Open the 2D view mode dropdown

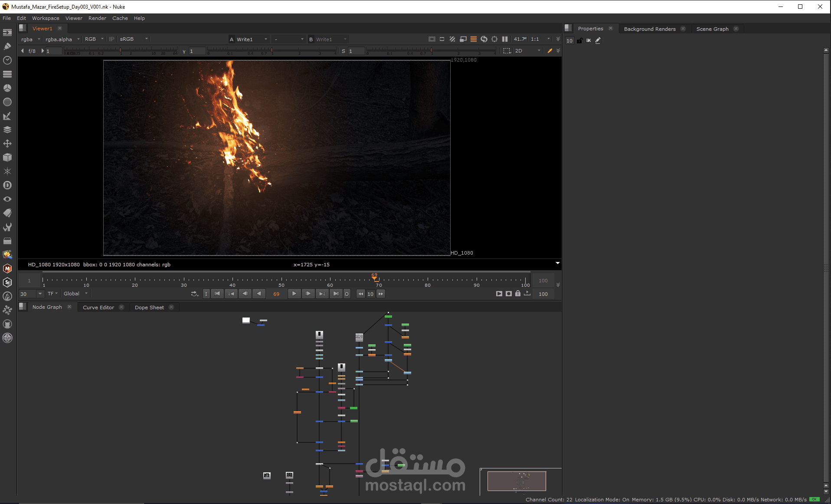(527, 51)
